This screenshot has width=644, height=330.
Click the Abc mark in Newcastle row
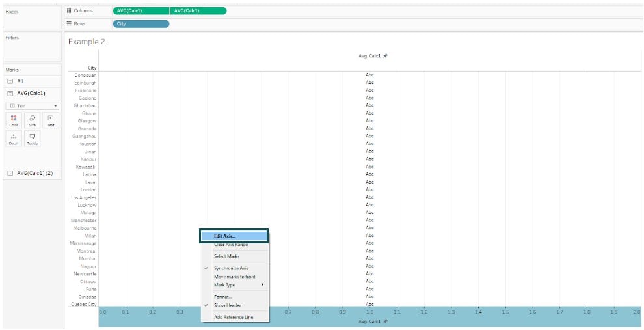coord(369,274)
